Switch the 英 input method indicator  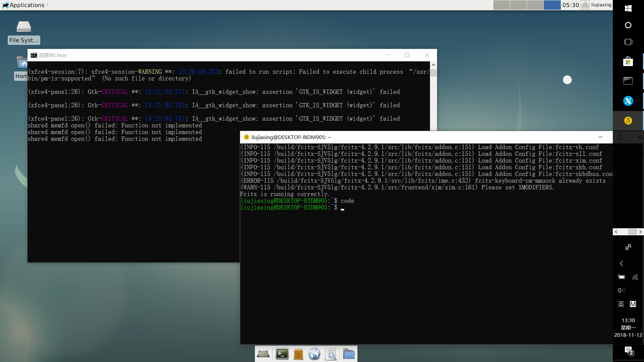click(x=621, y=304)
